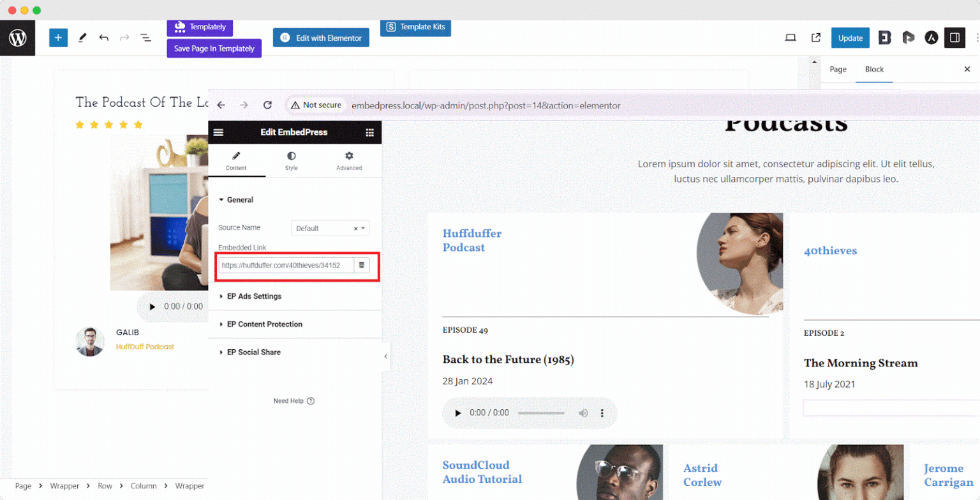Switch to the Style tab
This screenshot has width=980, height=500.
[291, 161]
